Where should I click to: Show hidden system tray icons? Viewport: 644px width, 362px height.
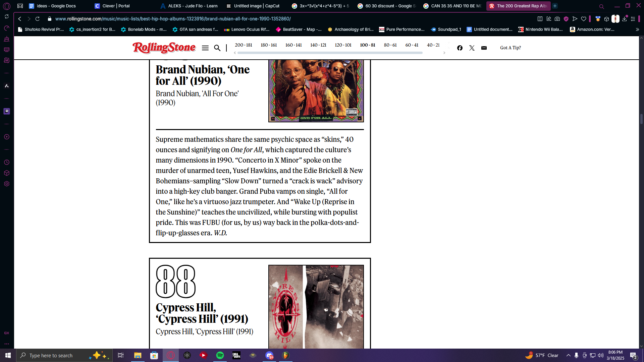(x=568, y=355)
